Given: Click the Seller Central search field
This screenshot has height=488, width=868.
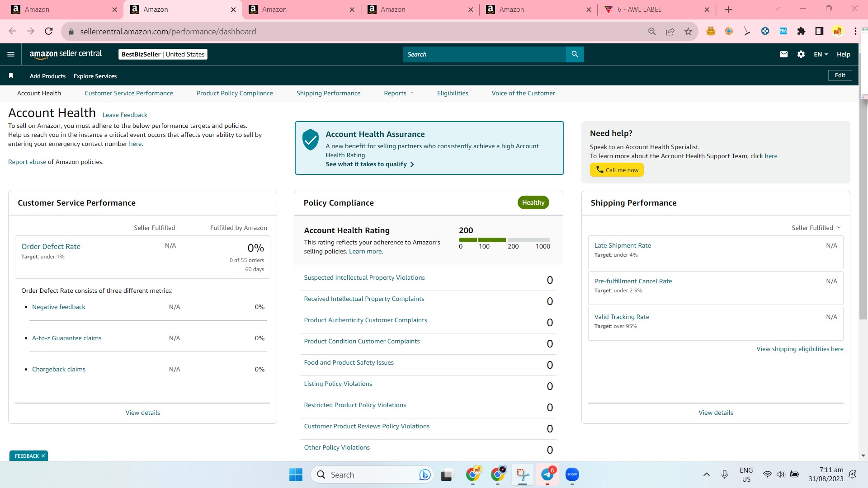Looking at the screenshot, I should point(485,54).
